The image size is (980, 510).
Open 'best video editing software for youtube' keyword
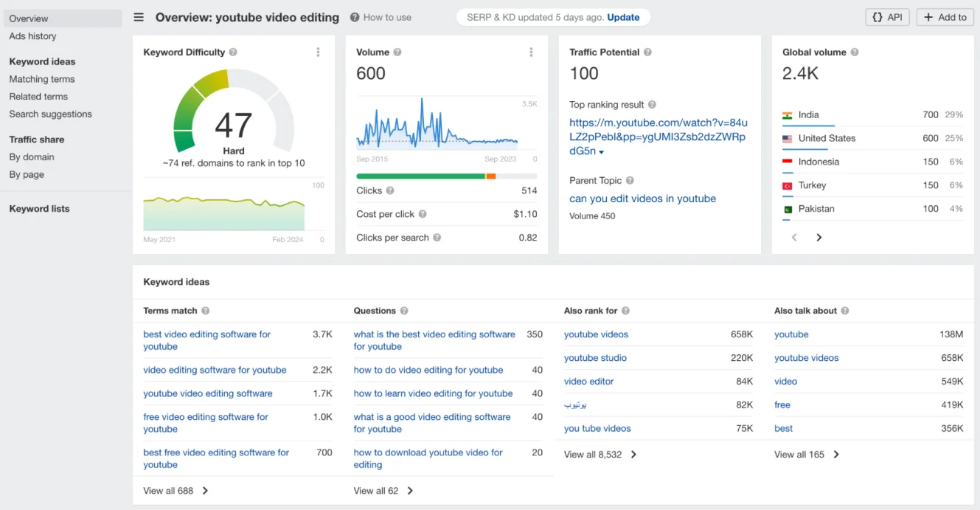click(x=206, y=340)
